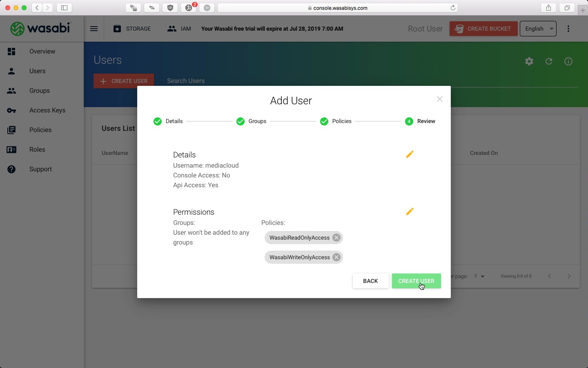Go to next page of users

click(569, 276)
